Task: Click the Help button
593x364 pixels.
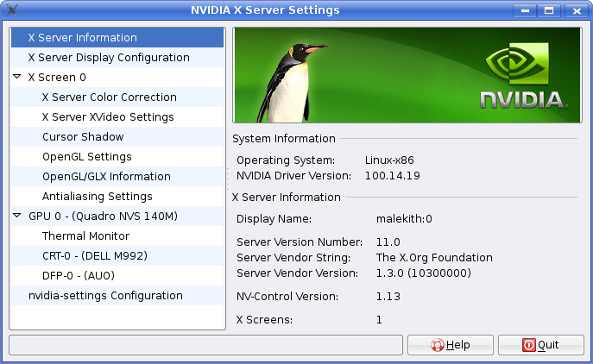Action: pos(450,345)
